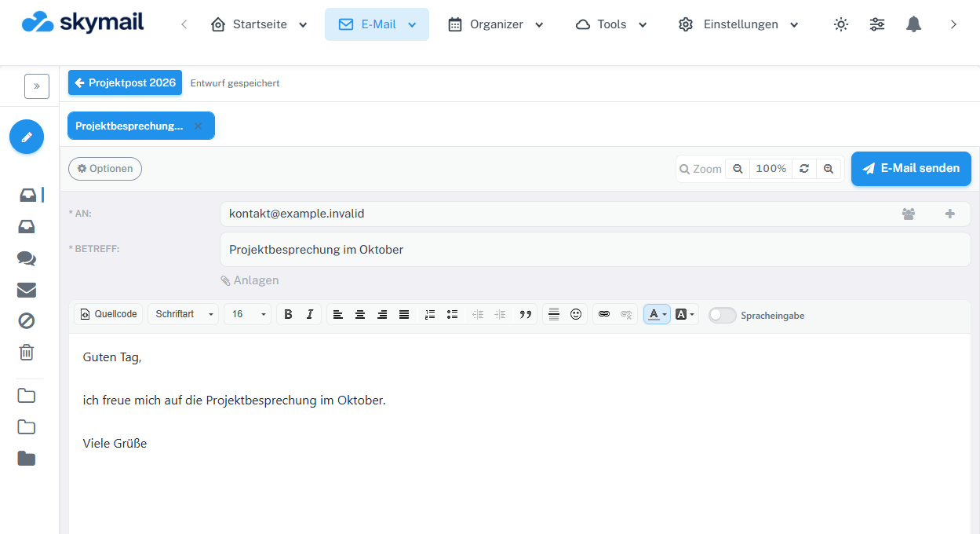Screen dimensions: 980x534
Task: Click the 100% zoom value
Action: pos(771,169)
